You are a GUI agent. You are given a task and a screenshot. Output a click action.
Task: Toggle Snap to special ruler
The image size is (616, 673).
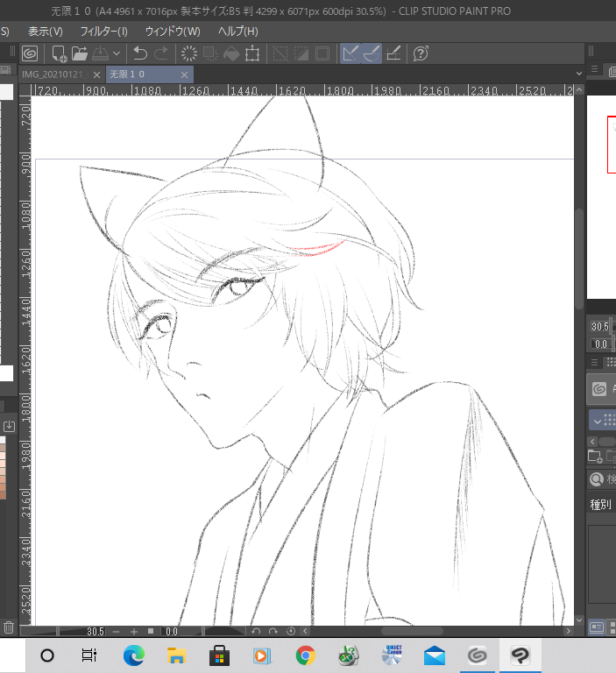click(x=372, y=53)
